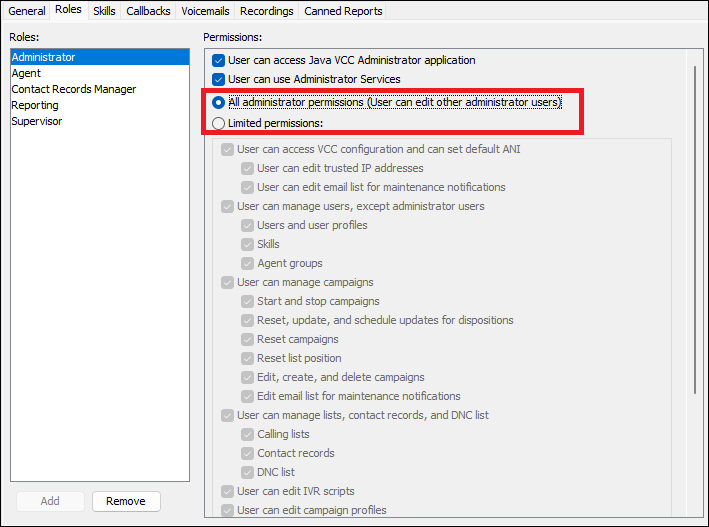Toggle edit trusted IP addresses checkbox
Image resolution: width=709 pixels, height=527 pixels.
247,168
